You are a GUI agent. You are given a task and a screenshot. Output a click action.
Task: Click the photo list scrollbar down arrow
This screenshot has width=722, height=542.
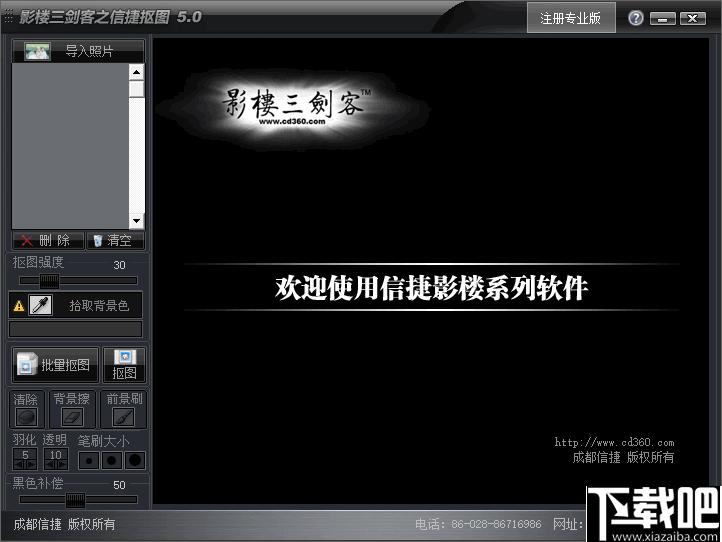(136, 221)
